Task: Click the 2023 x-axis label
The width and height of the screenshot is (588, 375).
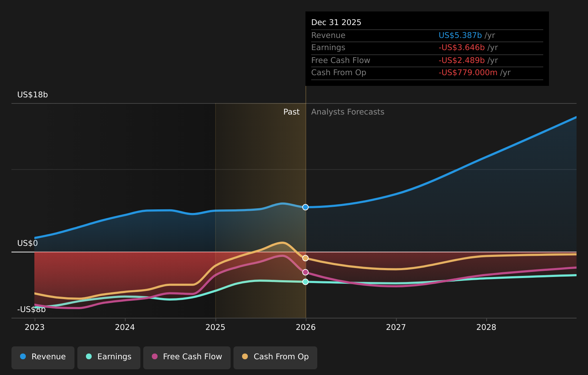Action: pyautogui.click(x=35, y=327)
